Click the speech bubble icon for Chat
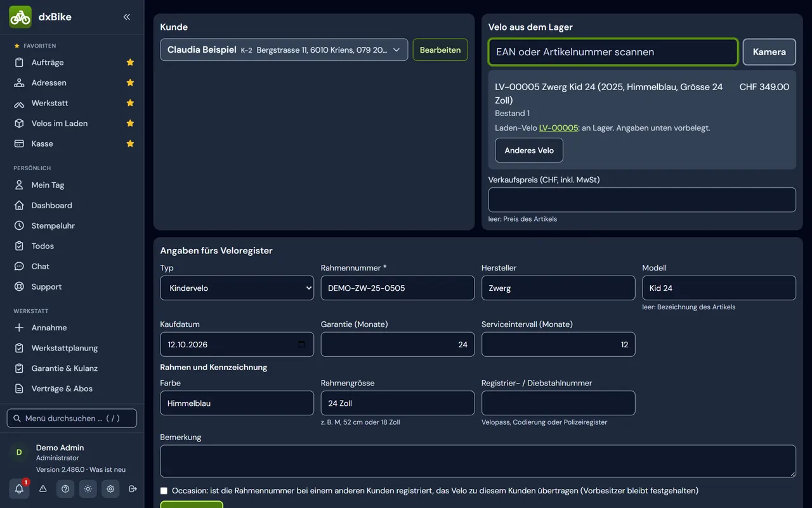812x508 pixels. click(19, 267)
